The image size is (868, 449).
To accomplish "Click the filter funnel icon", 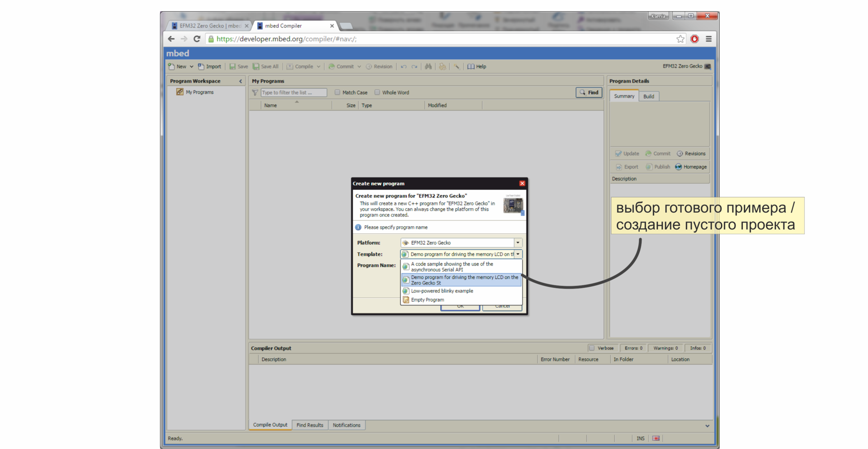I will click(x=255, y=93).
